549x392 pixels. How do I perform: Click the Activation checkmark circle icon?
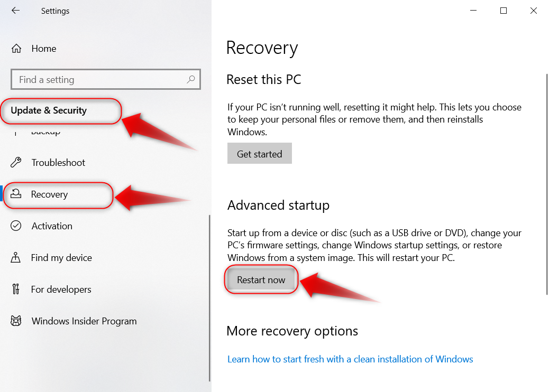[16, 226]
